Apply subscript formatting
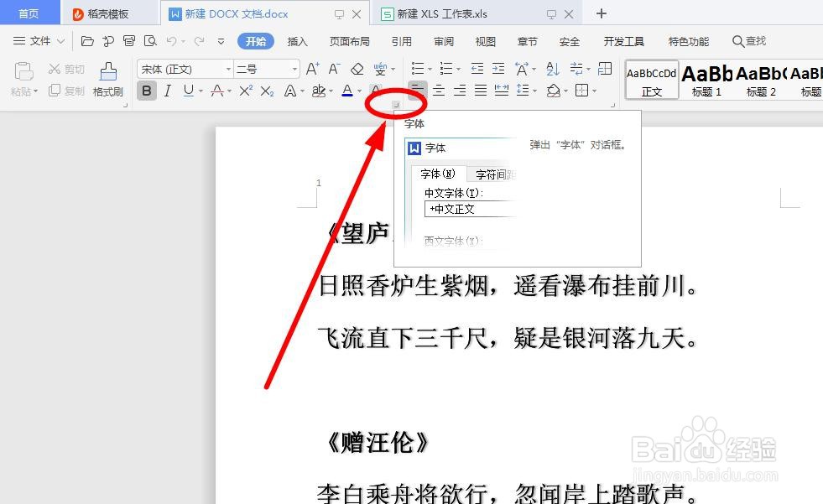 (266, 90)
